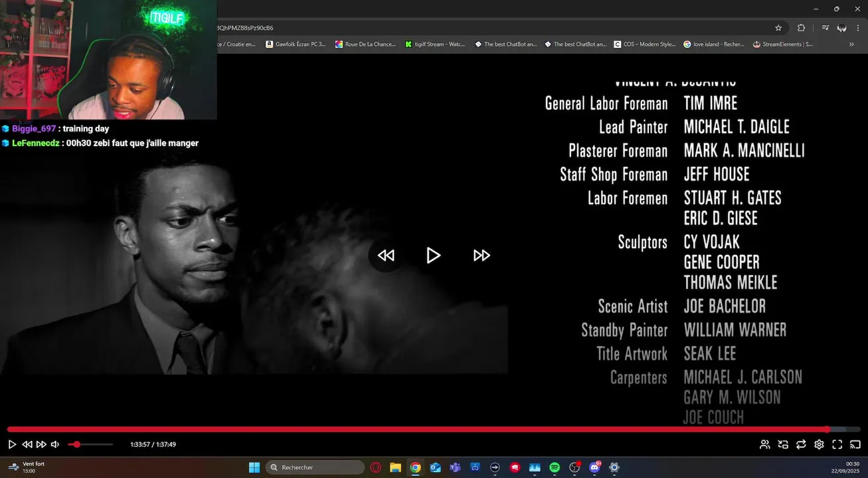Click the 1:33:57 / 1:37:49 time readout

(153, 444)
